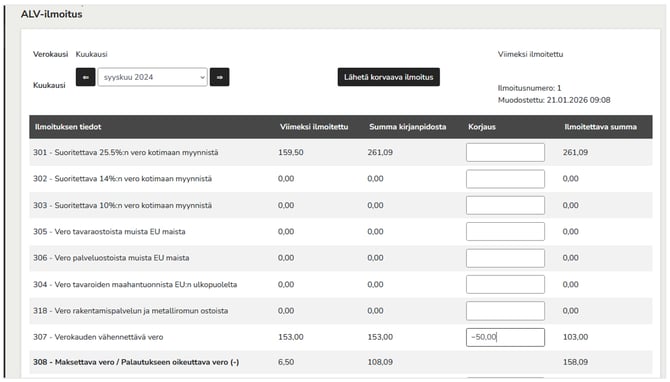Select row label 308 - Maksettava vero

136,362
